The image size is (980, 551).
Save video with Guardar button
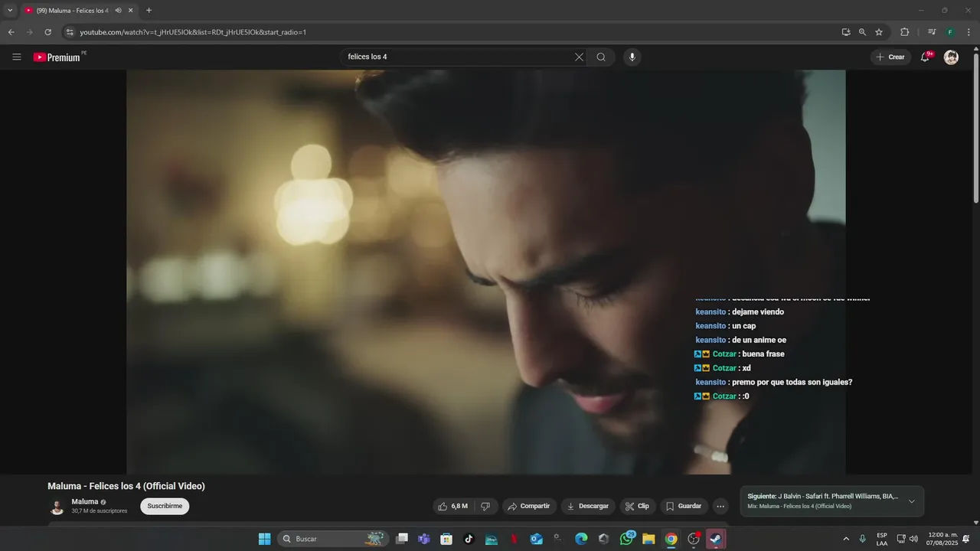tap(684, 506)
